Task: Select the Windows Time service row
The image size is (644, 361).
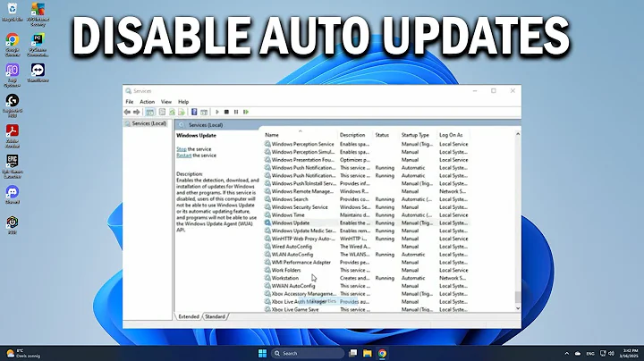Action: pos(367,215)
